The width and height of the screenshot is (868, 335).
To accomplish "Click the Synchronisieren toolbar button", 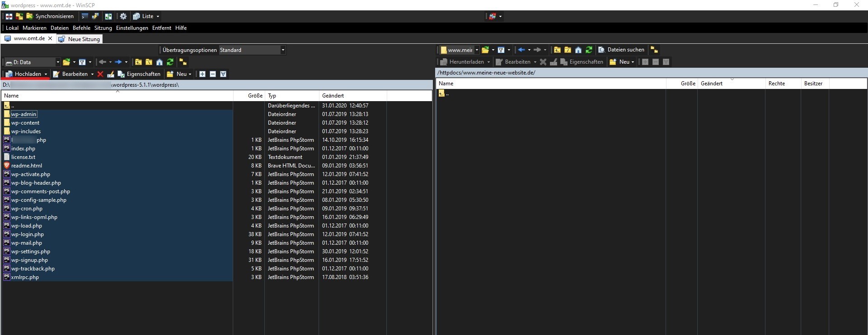I will pos(50,16).
